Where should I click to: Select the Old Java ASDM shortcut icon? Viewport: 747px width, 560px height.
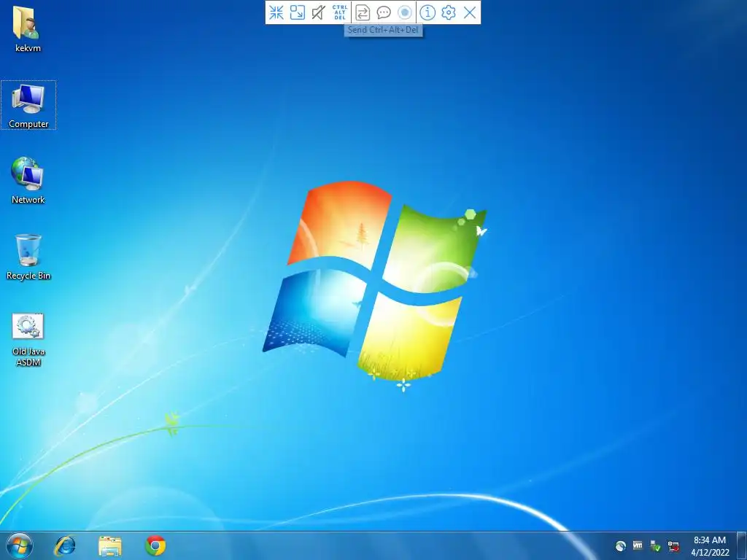[x=28, y=340]
